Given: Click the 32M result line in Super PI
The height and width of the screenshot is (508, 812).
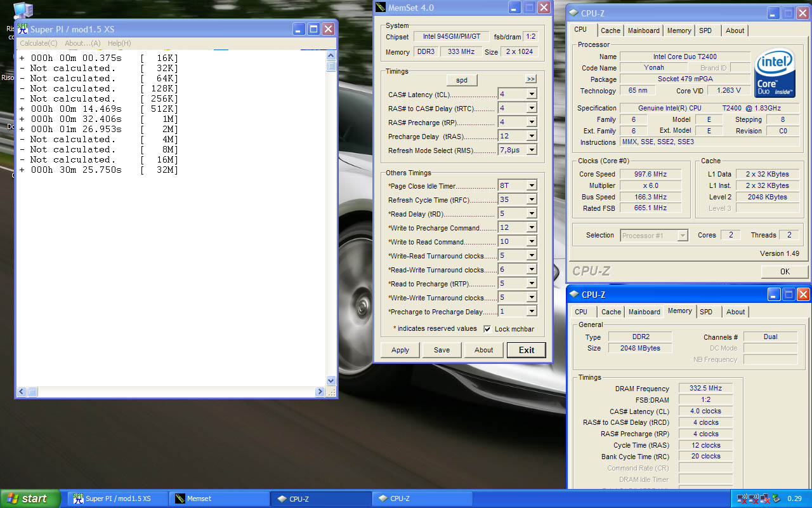Looking at the screenshot, I should [x=99, y=170].
